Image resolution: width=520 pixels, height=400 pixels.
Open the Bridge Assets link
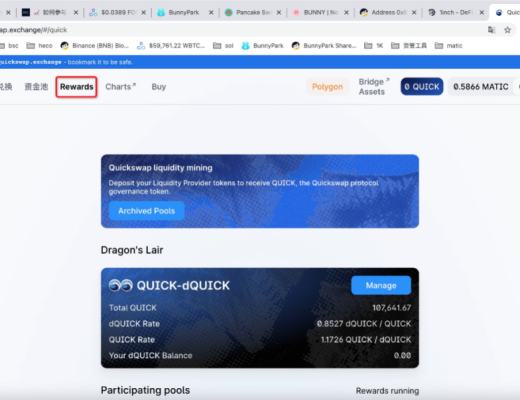pos(374,87)
